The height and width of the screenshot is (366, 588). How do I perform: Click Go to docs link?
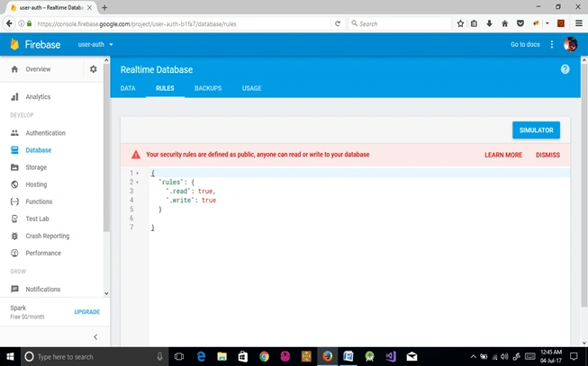coord(525,44)
